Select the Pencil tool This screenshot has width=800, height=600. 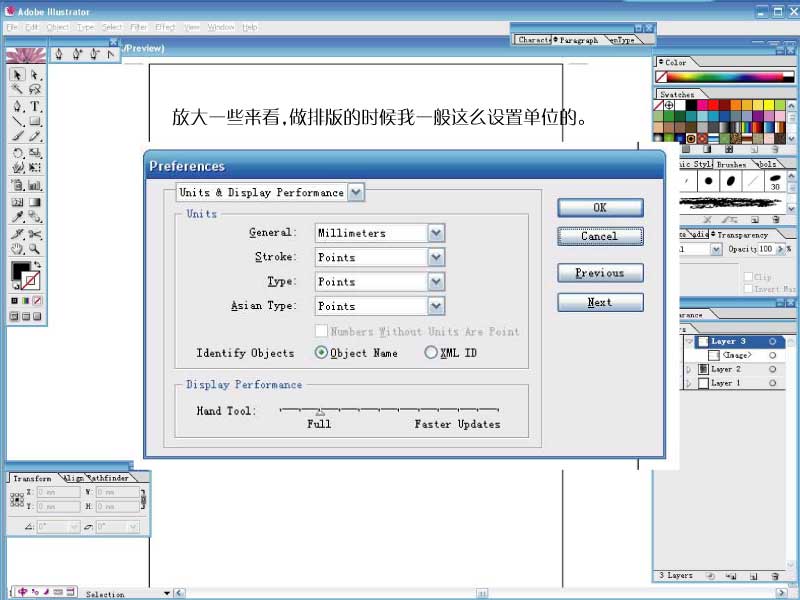tap(34, 136)
